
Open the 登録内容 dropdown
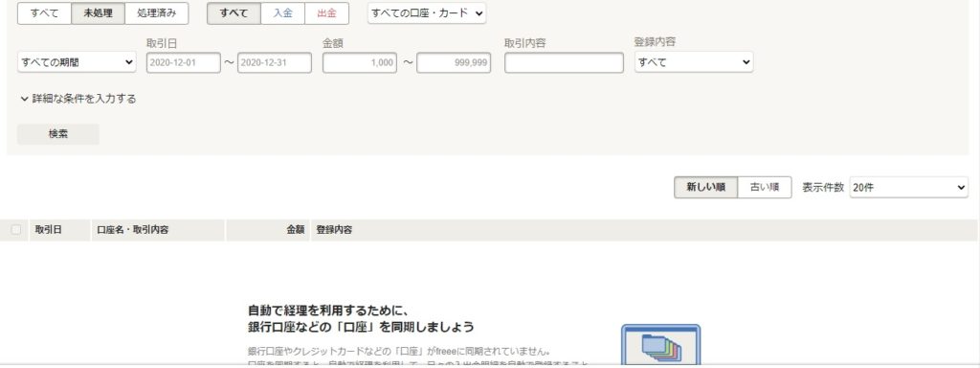(x=694, y=62)
